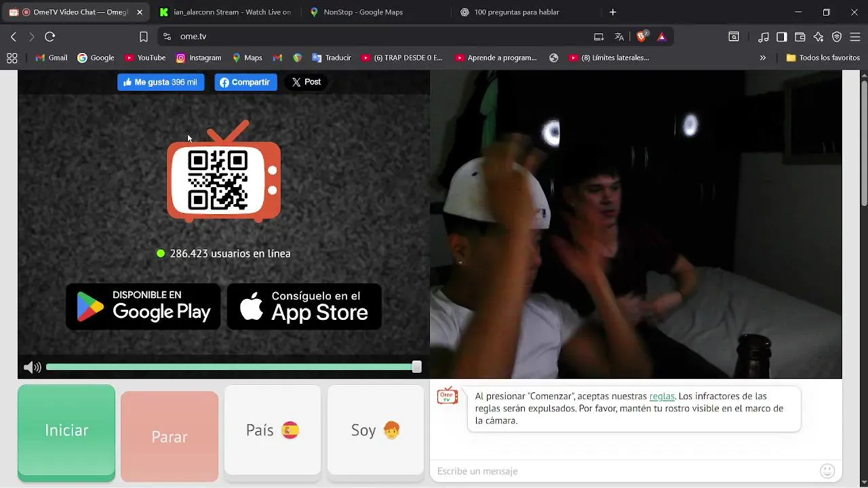This screenshot has height=488, width=868.
Task: Open the Google Play download badge
Action: (143, 306)
